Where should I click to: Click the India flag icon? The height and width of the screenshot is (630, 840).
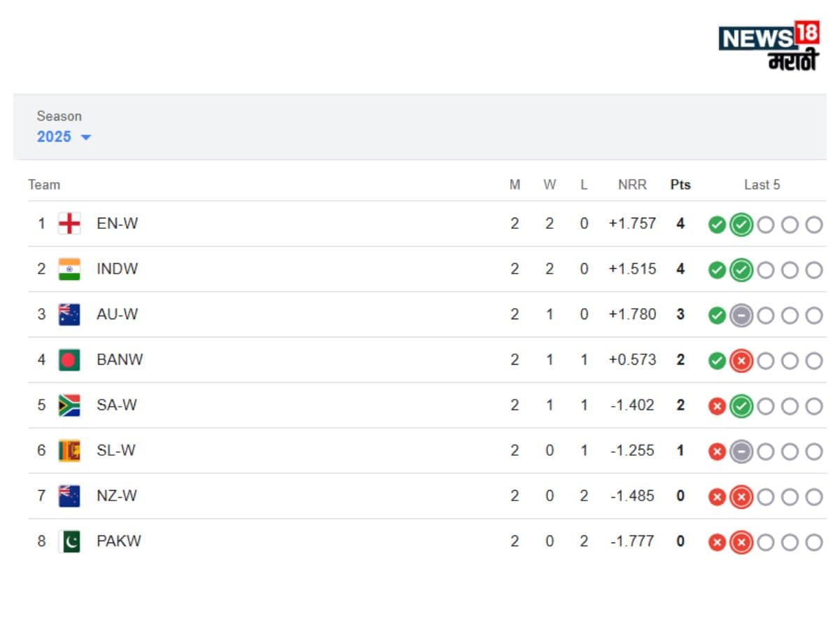tap(69, 269)
